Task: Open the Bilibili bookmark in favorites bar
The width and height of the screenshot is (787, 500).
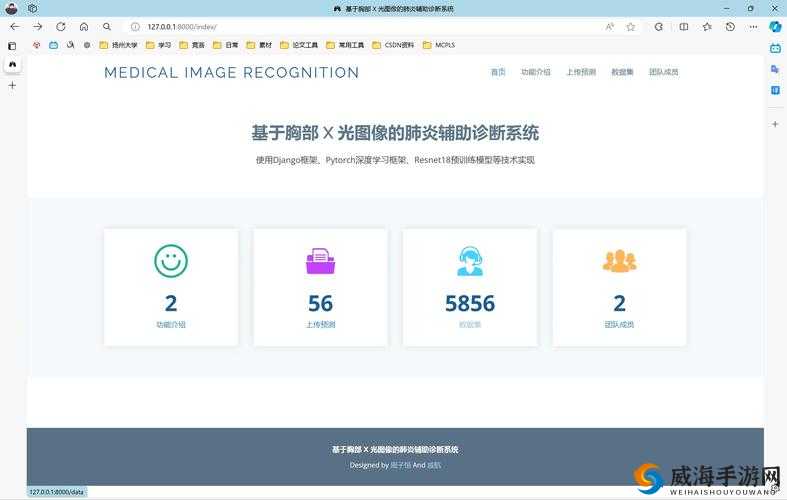Action: (x=53, y=45)
